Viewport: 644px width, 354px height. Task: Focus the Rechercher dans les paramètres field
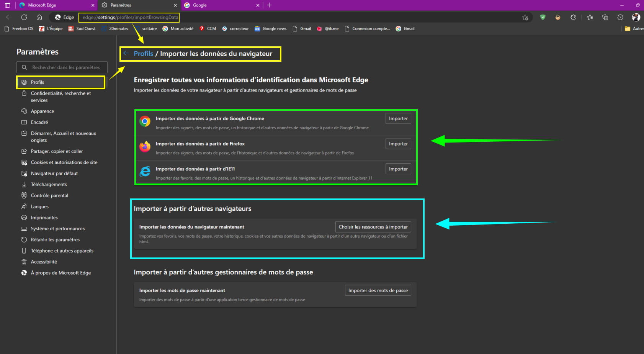point(62,67)
